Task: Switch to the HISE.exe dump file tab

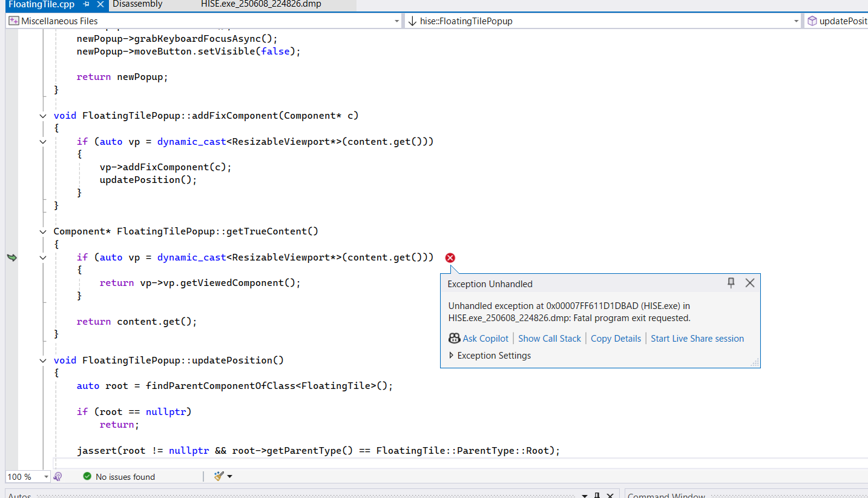Action: (x=261, y=4)
